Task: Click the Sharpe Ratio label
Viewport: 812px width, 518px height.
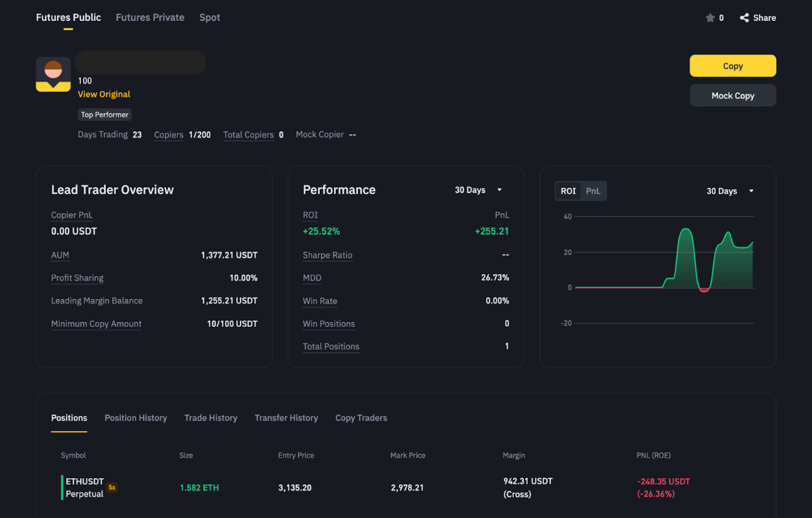Action: [x=328, y=255]
